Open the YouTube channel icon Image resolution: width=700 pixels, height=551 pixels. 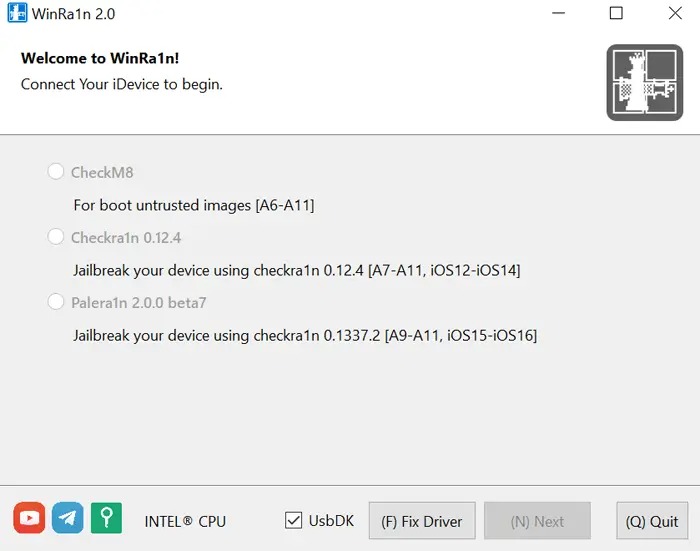coord(29,518)
